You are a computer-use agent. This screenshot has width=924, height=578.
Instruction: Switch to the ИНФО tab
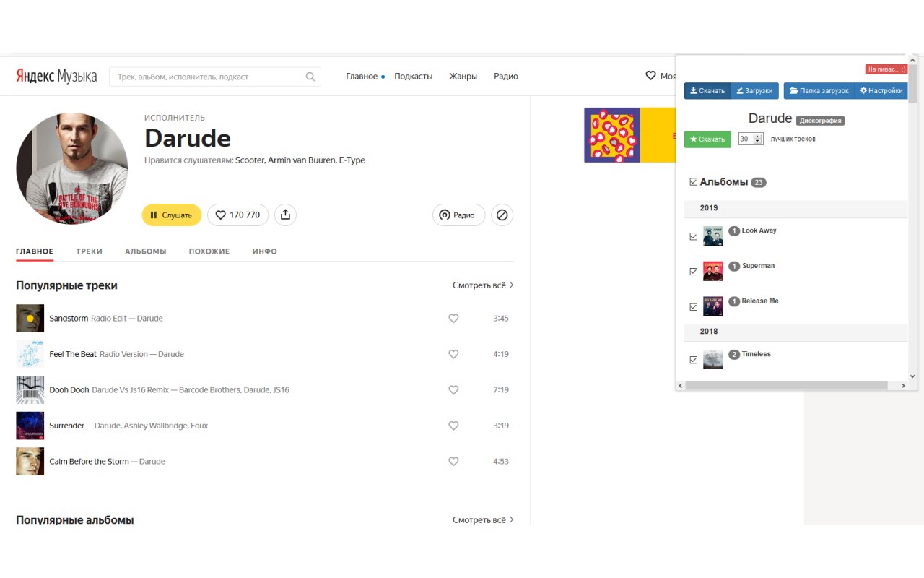pos(265,251)
